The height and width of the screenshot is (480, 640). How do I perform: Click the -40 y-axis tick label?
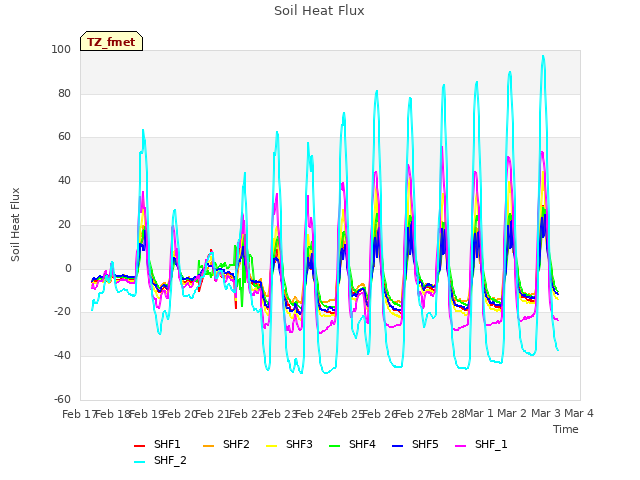[62, 356]
